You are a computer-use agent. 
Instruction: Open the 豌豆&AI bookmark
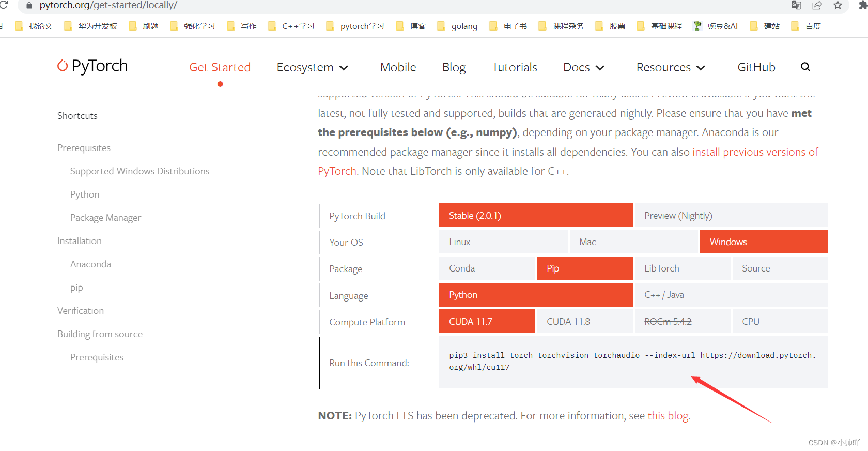click(716, 26)
